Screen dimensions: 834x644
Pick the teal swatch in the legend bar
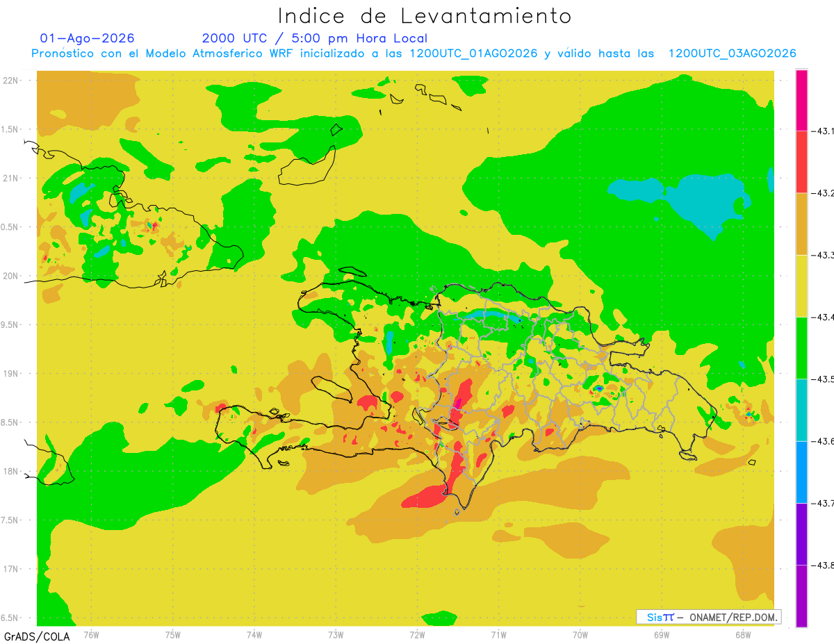(x=801, y=410)
